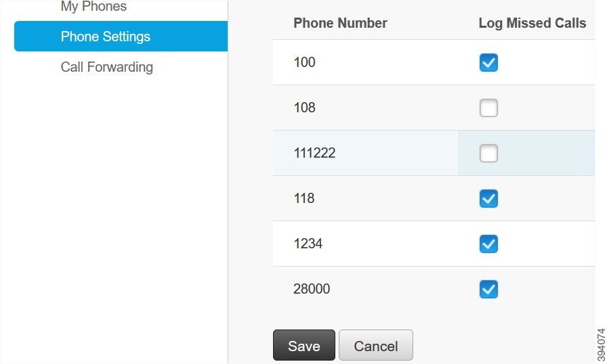Toggle Log Missed Calls checkbox for 1234

click(488, 244)
